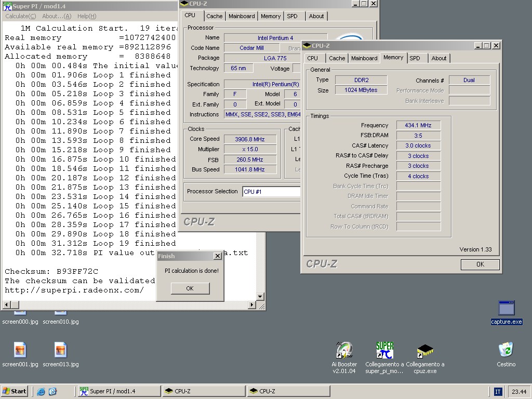
Task: Select the IT language indicator in tray
Action: [497, 392]
